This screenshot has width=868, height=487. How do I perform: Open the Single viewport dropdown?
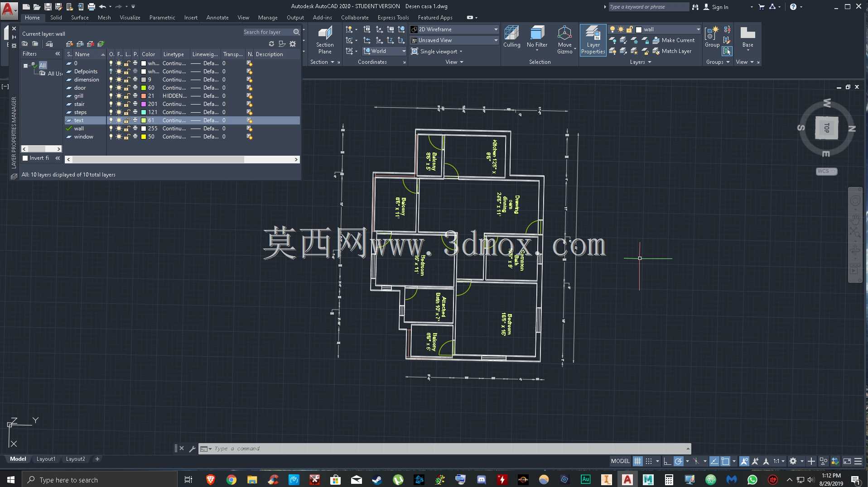click(x=437, y=51)
